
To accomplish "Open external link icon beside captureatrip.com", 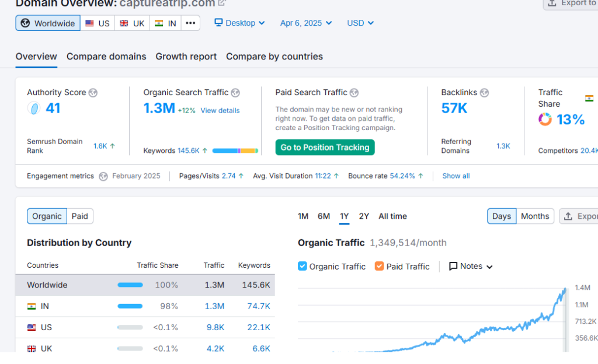I will coord(222,3).
